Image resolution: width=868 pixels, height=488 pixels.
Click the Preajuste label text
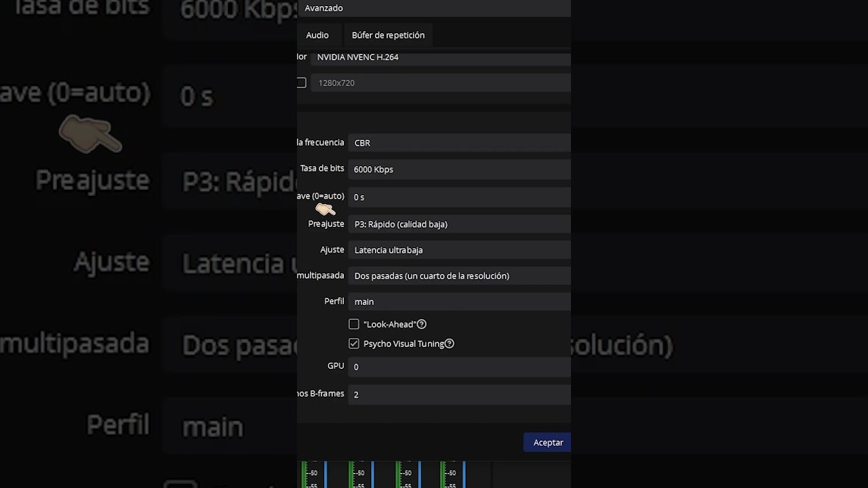[x=326, y=224]
